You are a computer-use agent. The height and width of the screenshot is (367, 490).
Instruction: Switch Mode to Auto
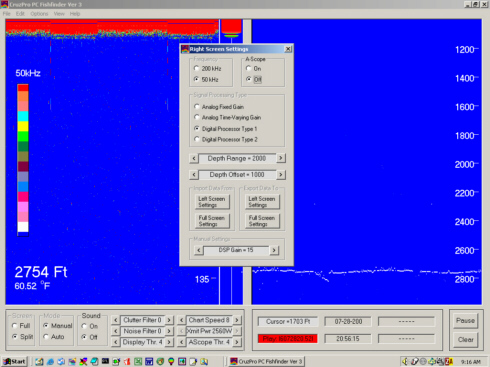click(x=54, y=337)
